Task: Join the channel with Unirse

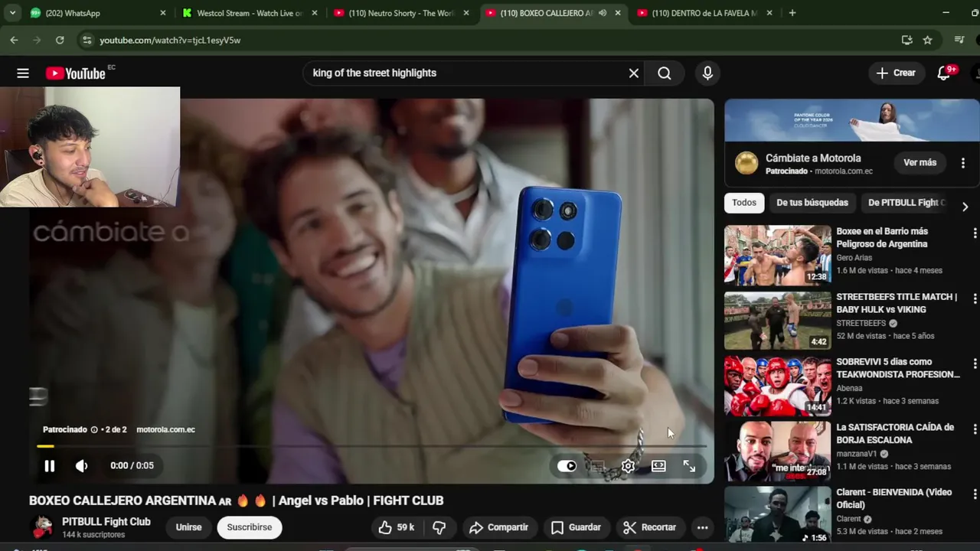Action: tap(188, 527)
